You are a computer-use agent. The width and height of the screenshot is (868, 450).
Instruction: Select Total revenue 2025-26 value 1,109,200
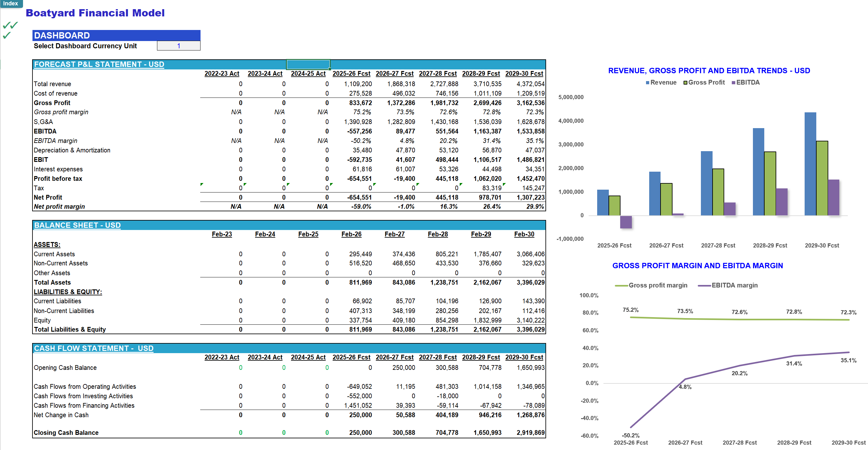pyautogui.click(x=358, y=84)
